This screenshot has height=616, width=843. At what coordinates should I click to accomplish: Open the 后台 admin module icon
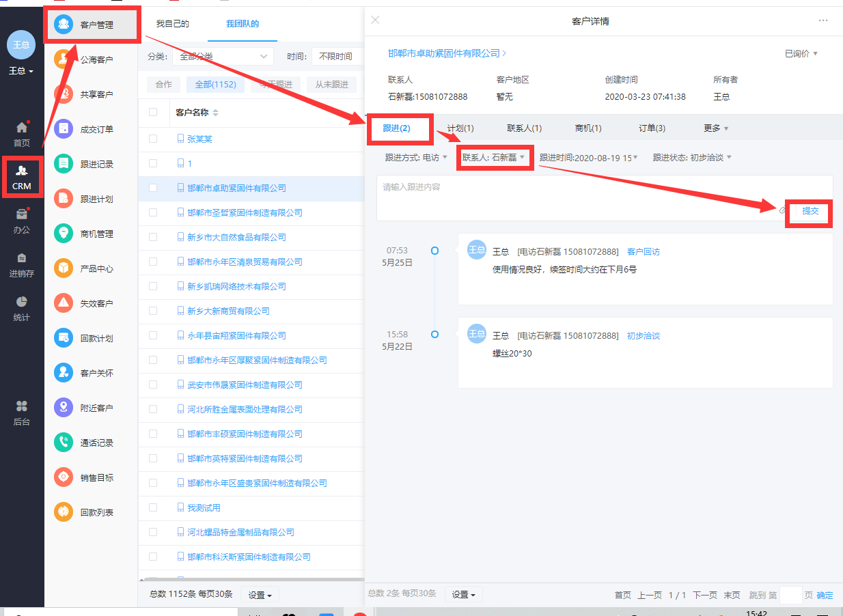(x=22, y=406)
